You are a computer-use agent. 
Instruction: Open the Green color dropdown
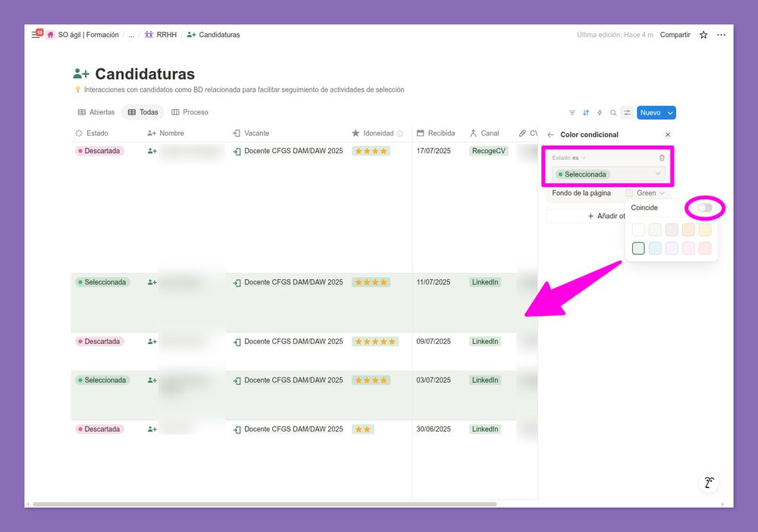coord(645,192)
